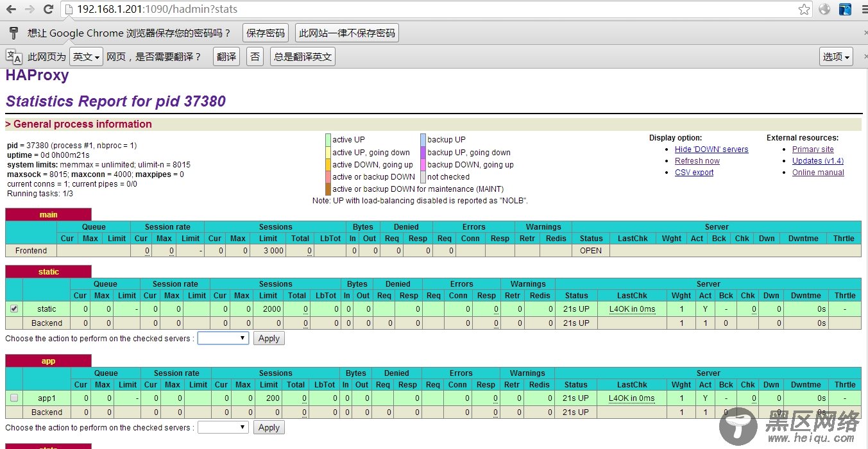Click the app proxy header label
The image size is (868, 449).
pos(48,361)
